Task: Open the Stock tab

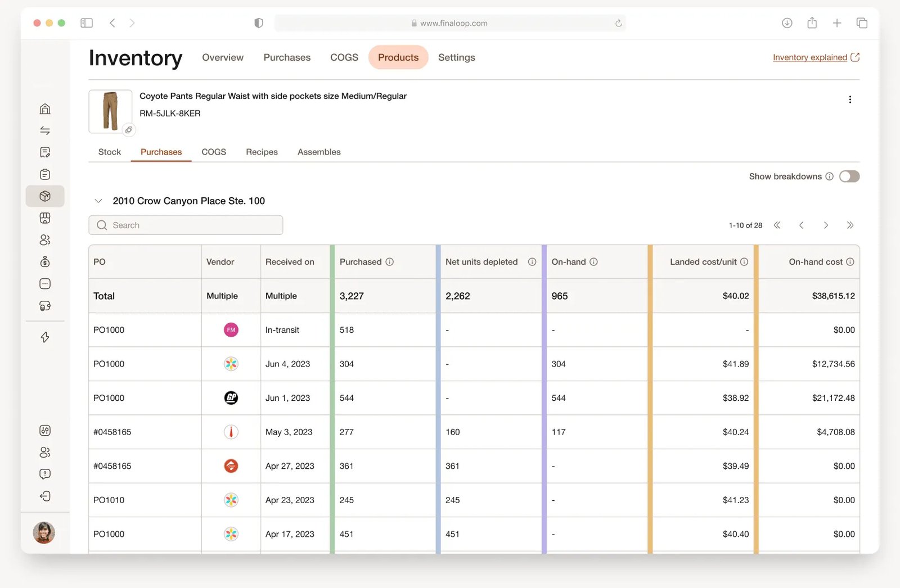Action: click(x=110, y=152)
